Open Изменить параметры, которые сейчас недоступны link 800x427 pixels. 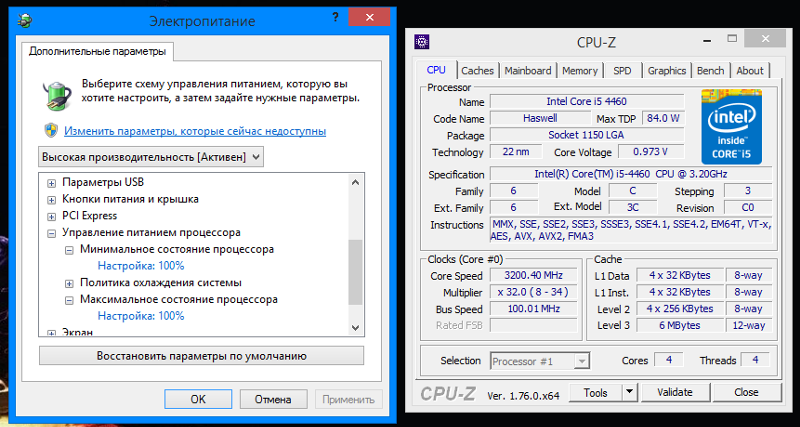(x=195, y=131)
